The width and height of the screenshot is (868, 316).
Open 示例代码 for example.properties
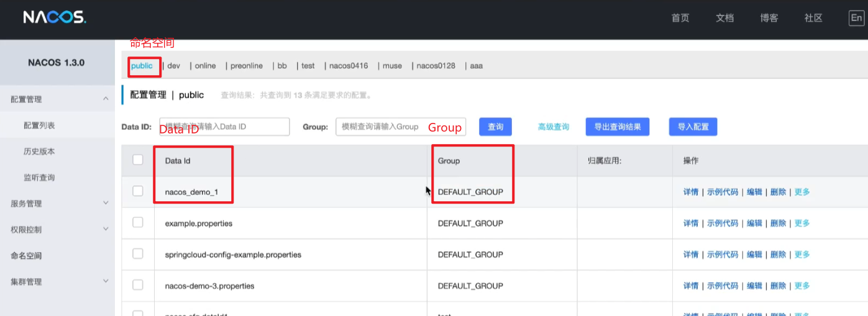pos(723,223)
